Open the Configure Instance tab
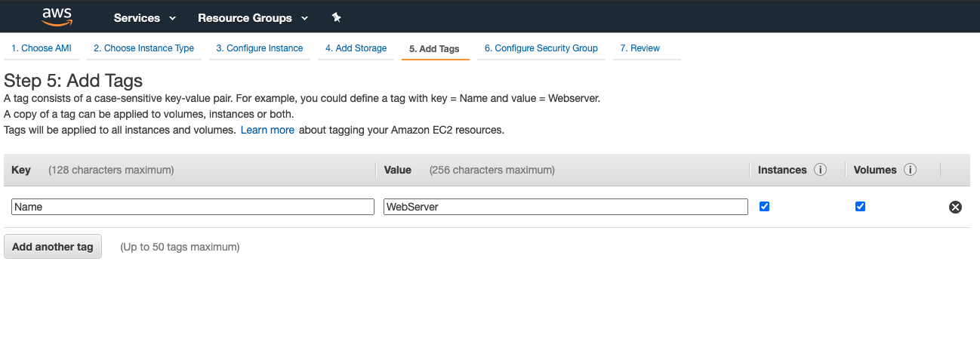The height and width of the screenshot is (363, 980). pos(259,48)
